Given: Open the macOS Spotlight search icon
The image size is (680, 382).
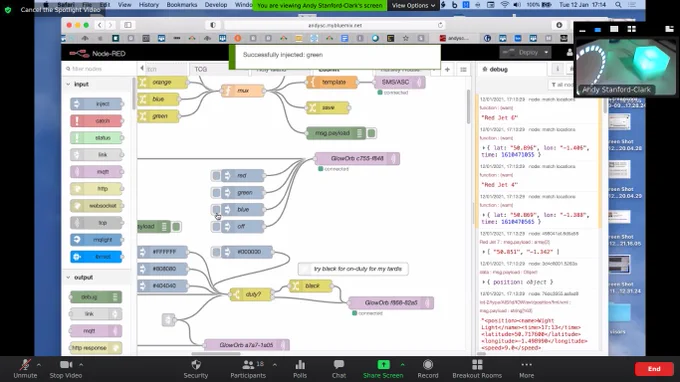Looking at the screenshot, I should (x=618, y=5).
